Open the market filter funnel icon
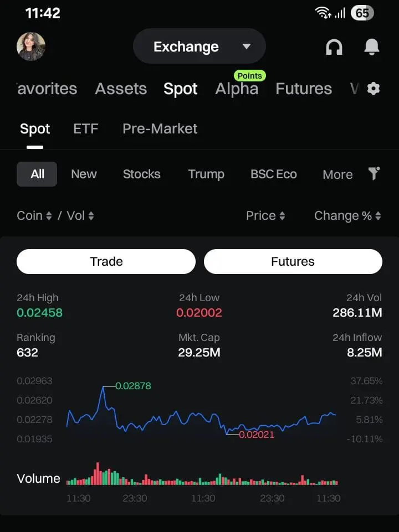 tap(374, 174)
